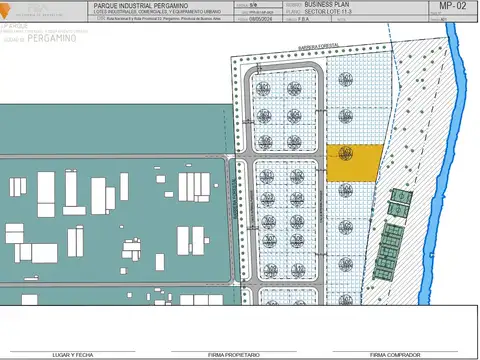Click the upper green soccer field
Image resolution: width=480 pixels, height=360 pixels.
coord(402,196)
